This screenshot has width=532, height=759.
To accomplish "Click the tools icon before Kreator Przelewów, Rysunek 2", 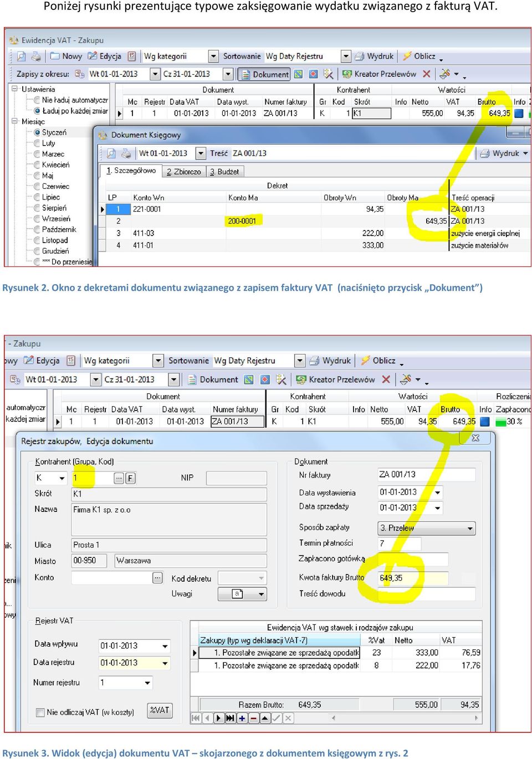I will tap(329, 74).
